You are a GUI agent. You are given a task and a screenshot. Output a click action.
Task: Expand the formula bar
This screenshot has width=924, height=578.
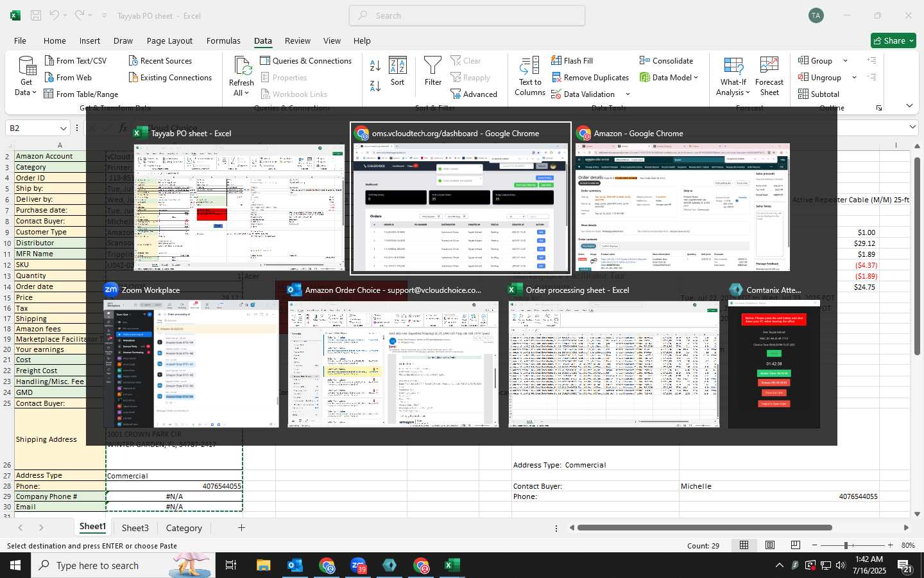pyautogui.click(x=912, y=127)
